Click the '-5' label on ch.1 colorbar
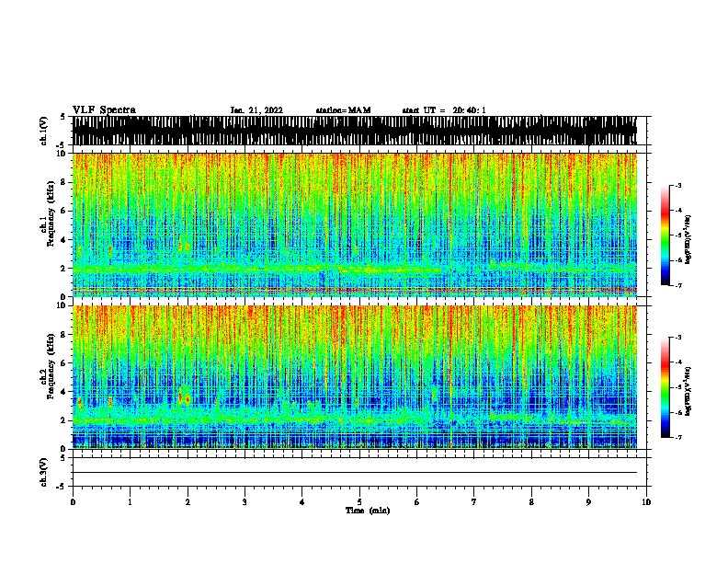The width and height of the screenshot is (728, 563). tap(677, 236)
